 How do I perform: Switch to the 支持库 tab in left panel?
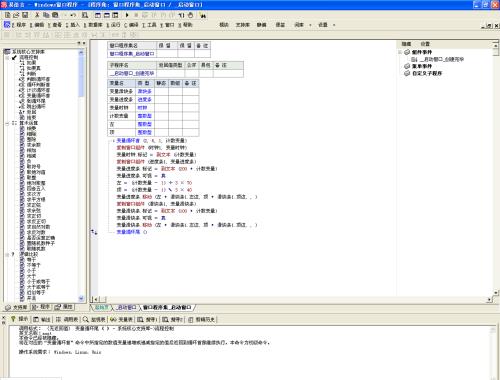tap(16, 307)
